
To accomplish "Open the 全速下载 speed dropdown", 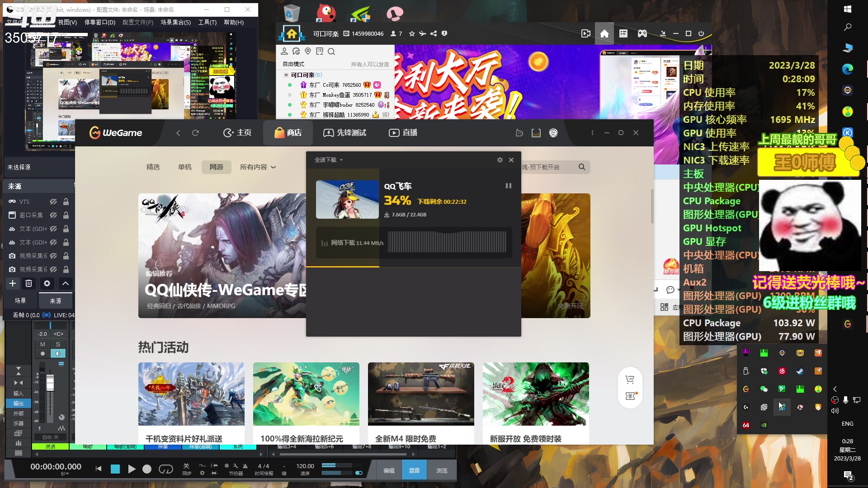I will 329,160.
